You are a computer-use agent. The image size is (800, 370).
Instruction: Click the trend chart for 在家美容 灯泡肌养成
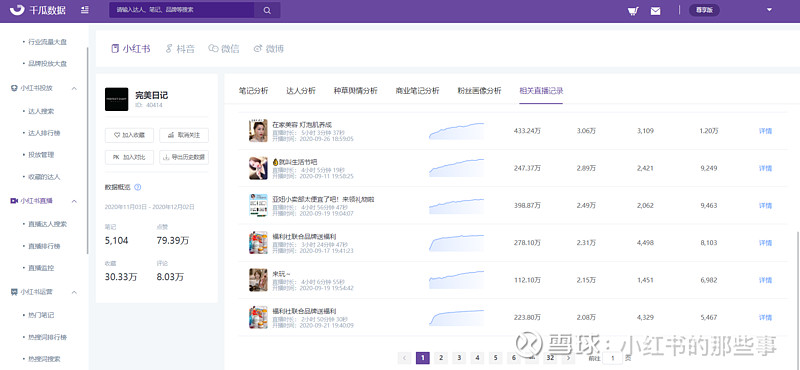456,131
